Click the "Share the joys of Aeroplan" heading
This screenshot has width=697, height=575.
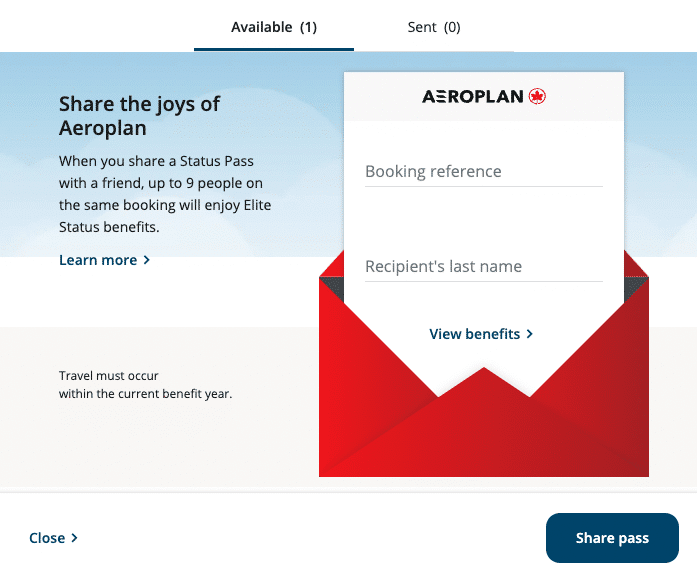(x=139, y=116)
